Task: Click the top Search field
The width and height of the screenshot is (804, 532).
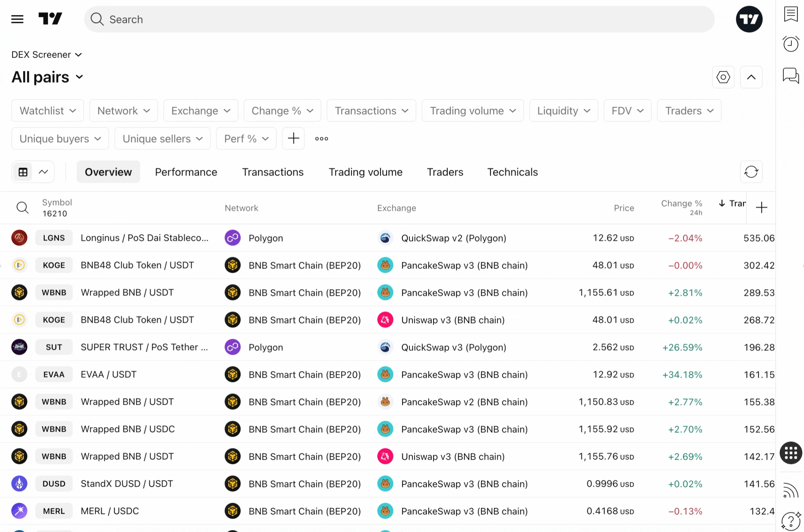Action: click(x=399, y=19)
